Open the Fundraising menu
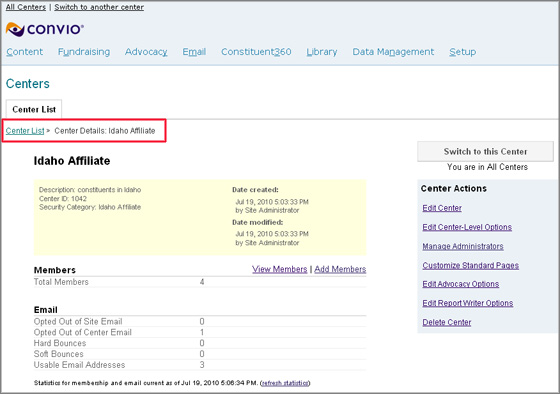 pos(84,52)
